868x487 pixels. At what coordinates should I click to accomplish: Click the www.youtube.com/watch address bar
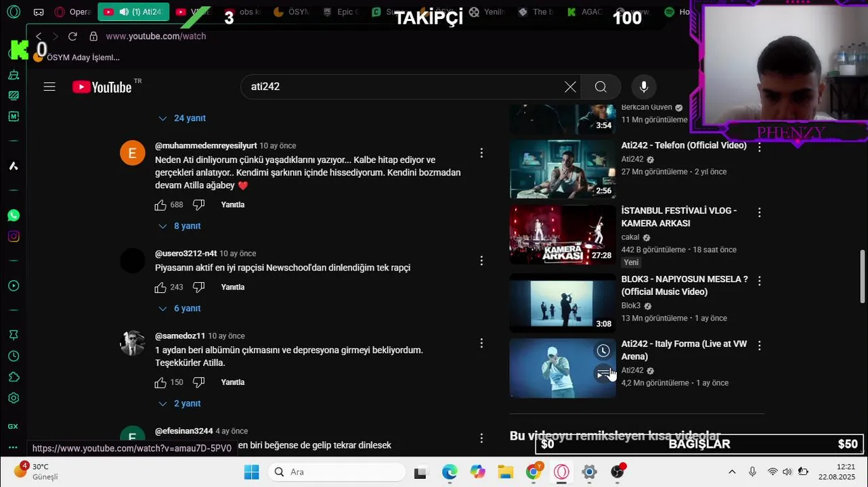(156, 37)
